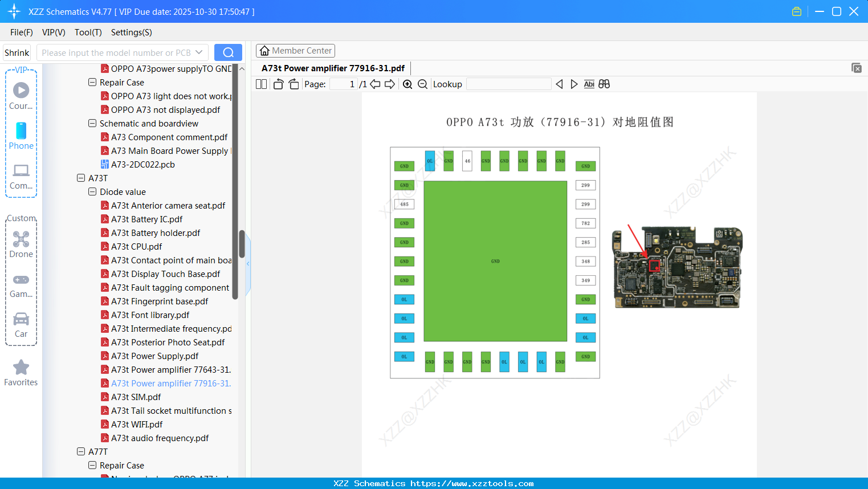Click the blue search magnifier button
The height and width of the screenshot is (489, 868).
(228, 52)
